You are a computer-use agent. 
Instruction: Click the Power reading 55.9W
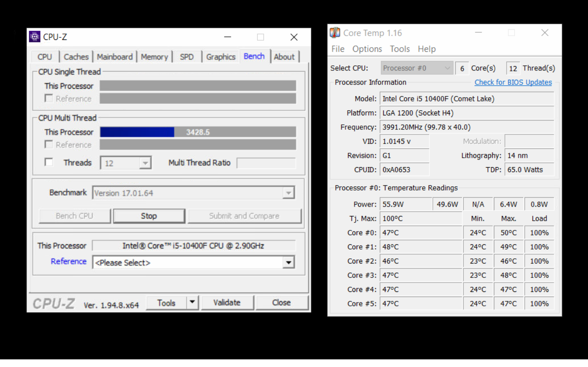pyautogui.click(x=406, y=204)
